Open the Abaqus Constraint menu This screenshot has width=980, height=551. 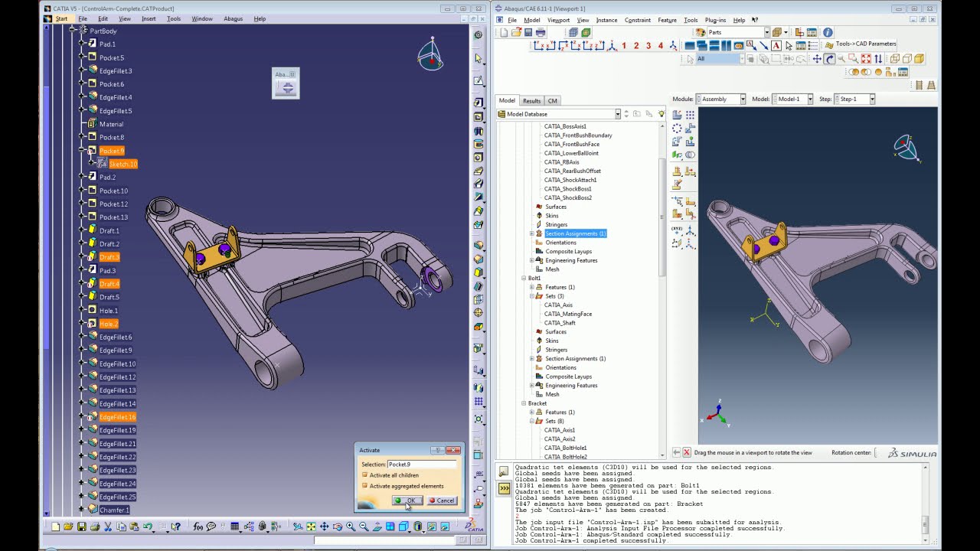coord(637,20)
